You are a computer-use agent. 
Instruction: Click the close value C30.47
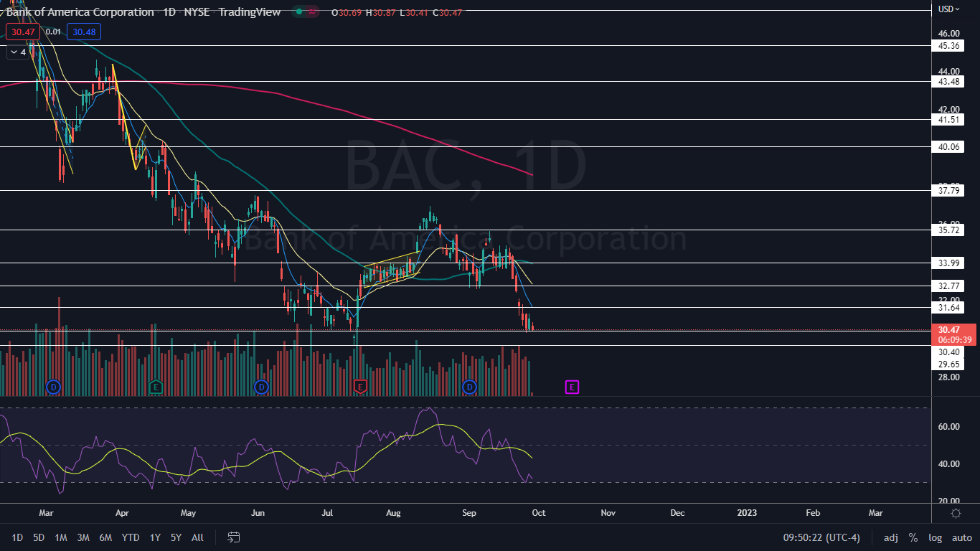pos(446,12)
